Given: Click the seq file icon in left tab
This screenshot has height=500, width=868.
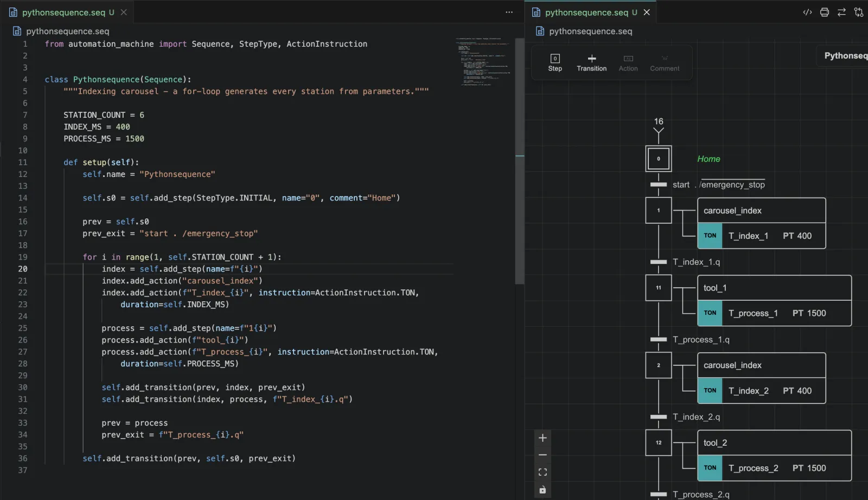Looking at the screenshot, I should pyautogui.click(x=13, y=12).
